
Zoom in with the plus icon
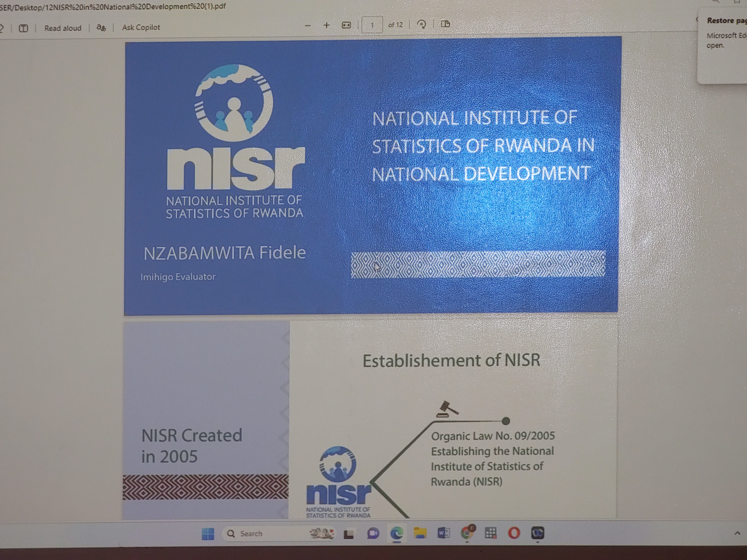pos(327,25)
